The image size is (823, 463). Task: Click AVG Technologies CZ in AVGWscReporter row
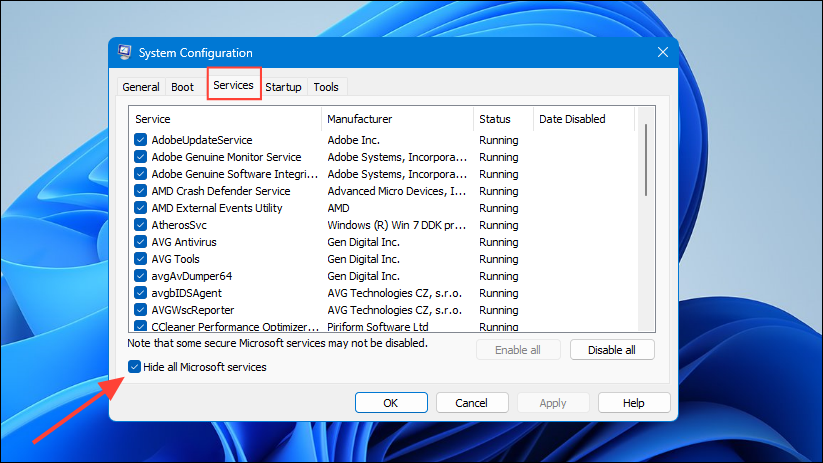[394, 310]
